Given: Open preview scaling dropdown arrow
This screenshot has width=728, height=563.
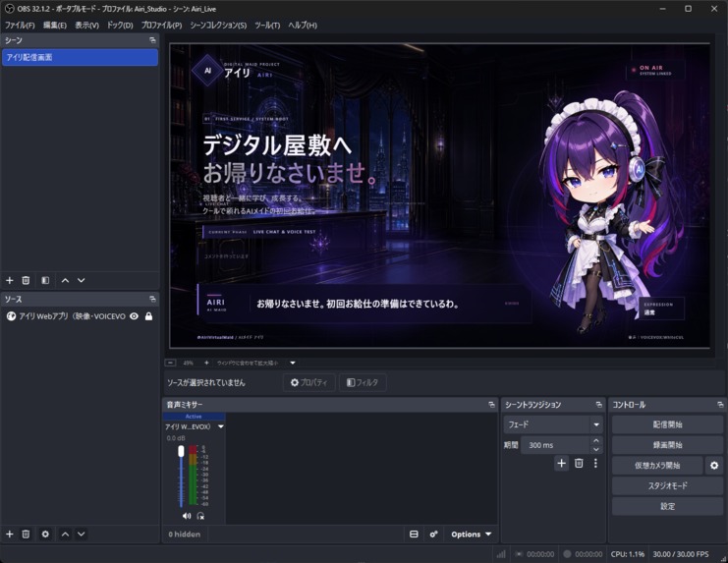Looking at the screenshot, I should click(x=293, y=363).
